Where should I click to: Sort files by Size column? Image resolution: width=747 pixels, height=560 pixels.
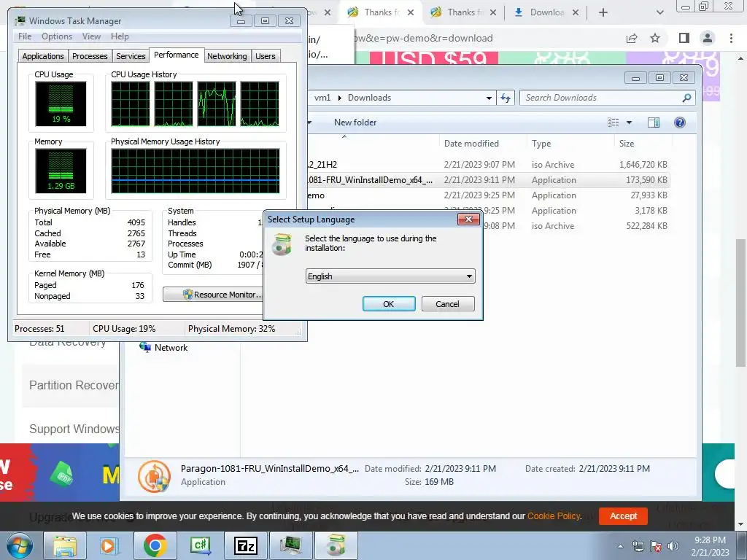643,144
